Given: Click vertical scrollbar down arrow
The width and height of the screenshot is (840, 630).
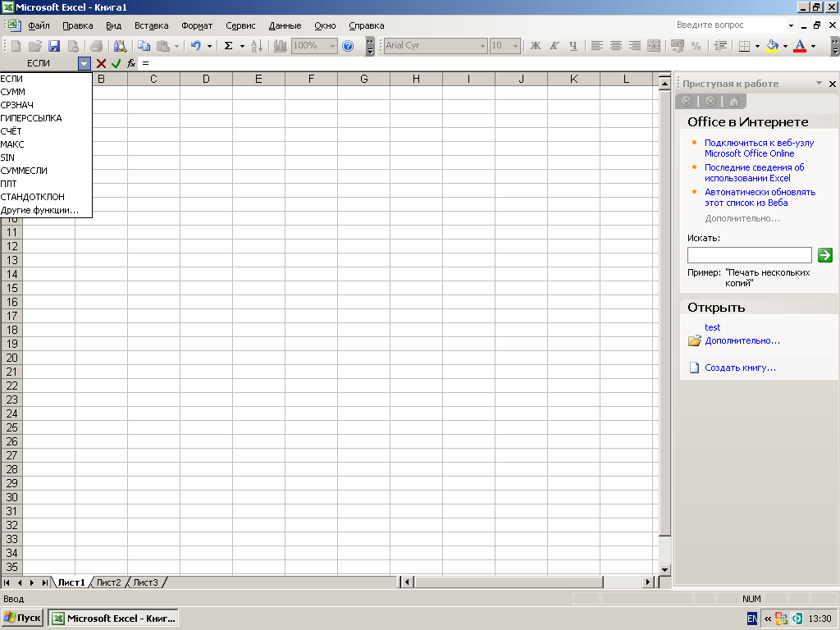Looking at the screenshot, I should pos(664,569).
